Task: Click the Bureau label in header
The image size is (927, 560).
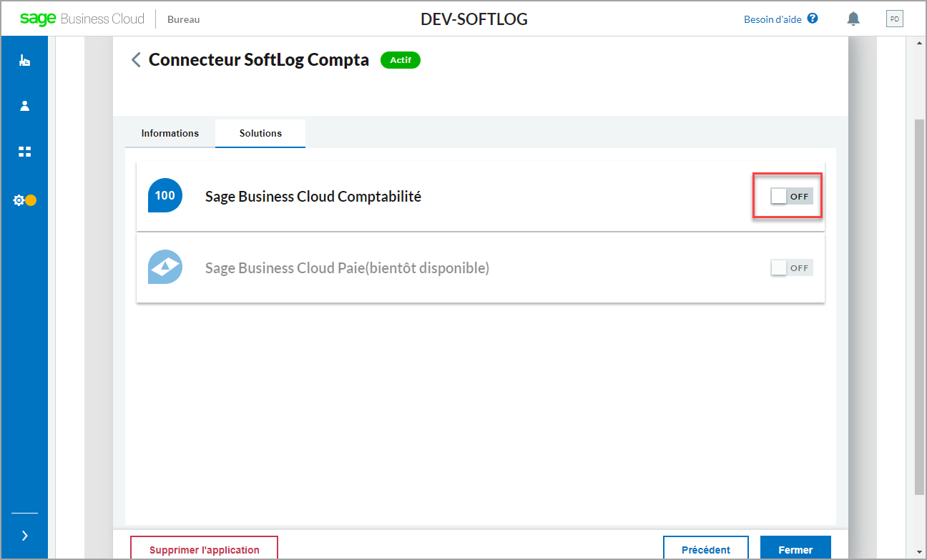Action: [184, 19]
